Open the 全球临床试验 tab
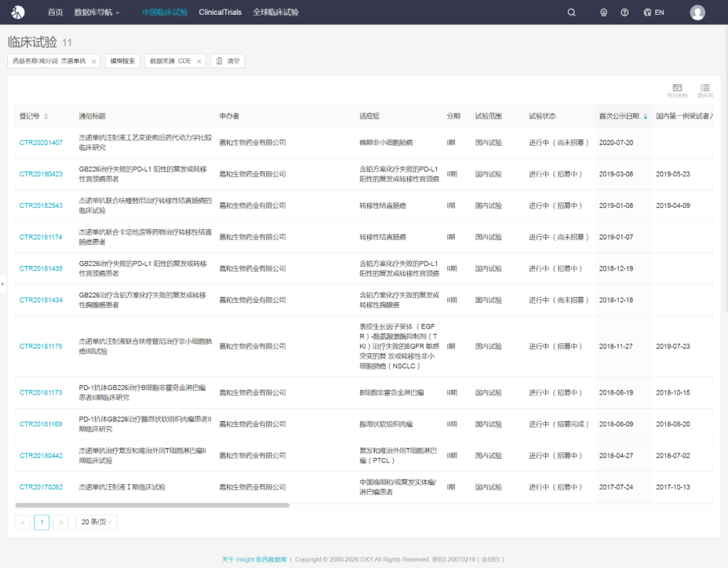Viewport: 728px width, 568px height. [x=276, y=13]
